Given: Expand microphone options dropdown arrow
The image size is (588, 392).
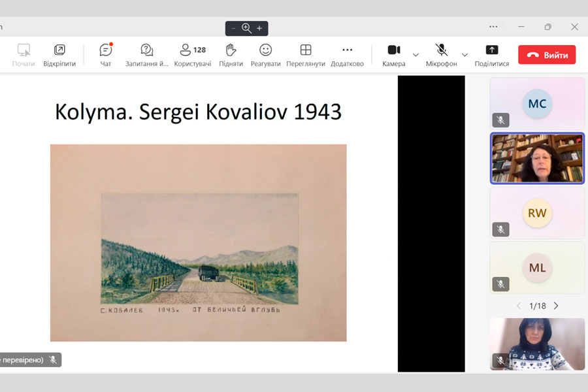Looking at the screenshot, I should coord(465,55).
